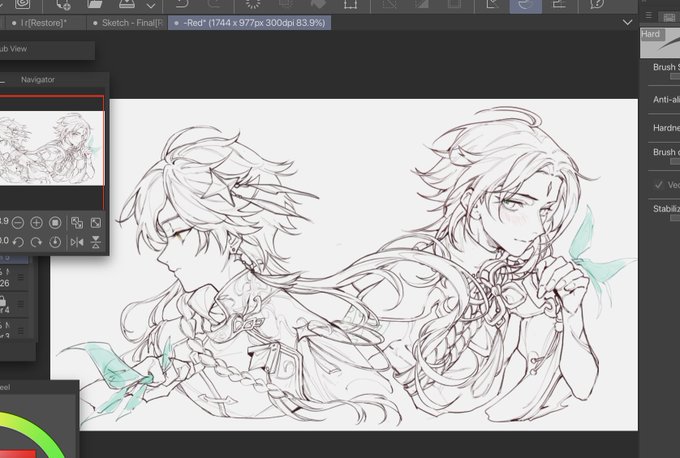Image resolution: width=680 pixels, height=458 pixels.
Task: Click the Hard brush stroke preview
Action: [660, 43]
